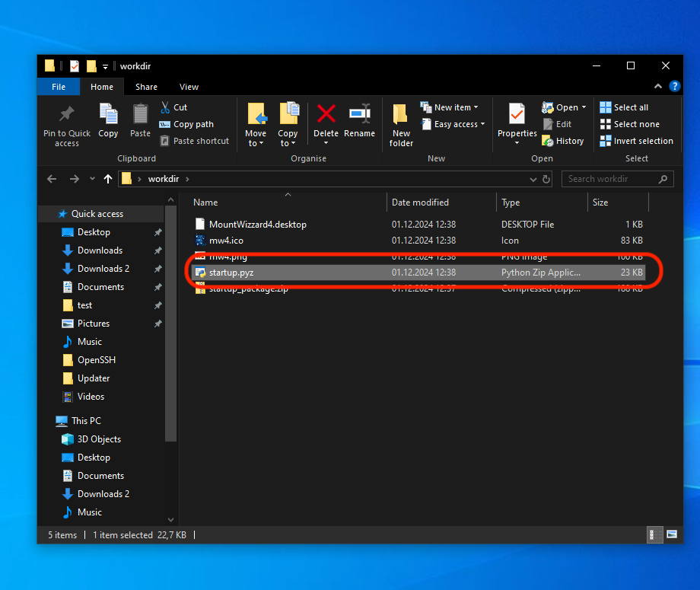700x590 pixels.
Task: Switch to the details list view
Action: [x=654, y=534]
